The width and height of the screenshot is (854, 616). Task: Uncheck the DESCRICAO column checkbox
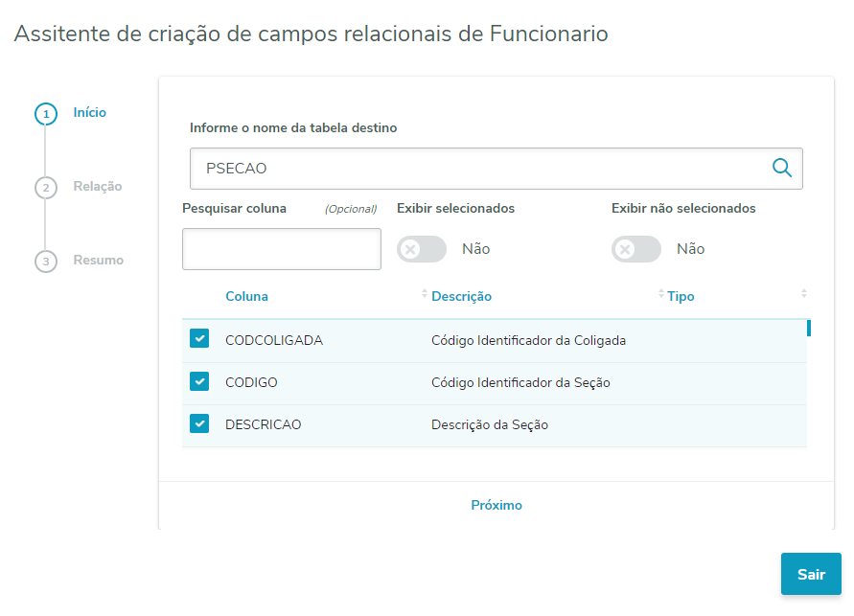coord(199,423)
